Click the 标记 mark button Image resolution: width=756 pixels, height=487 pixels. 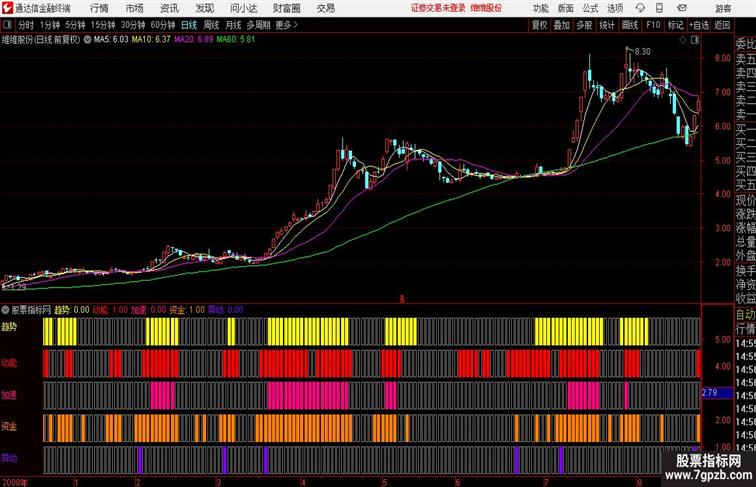[675, 25]
